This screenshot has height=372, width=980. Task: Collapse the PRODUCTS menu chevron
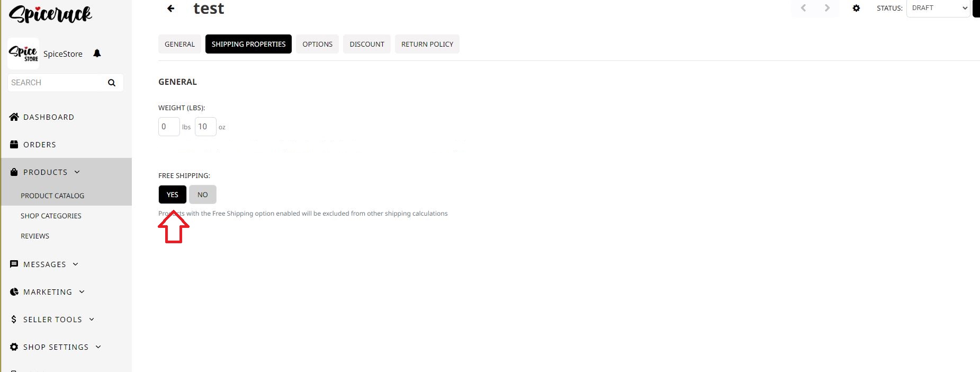pos(77,172)
